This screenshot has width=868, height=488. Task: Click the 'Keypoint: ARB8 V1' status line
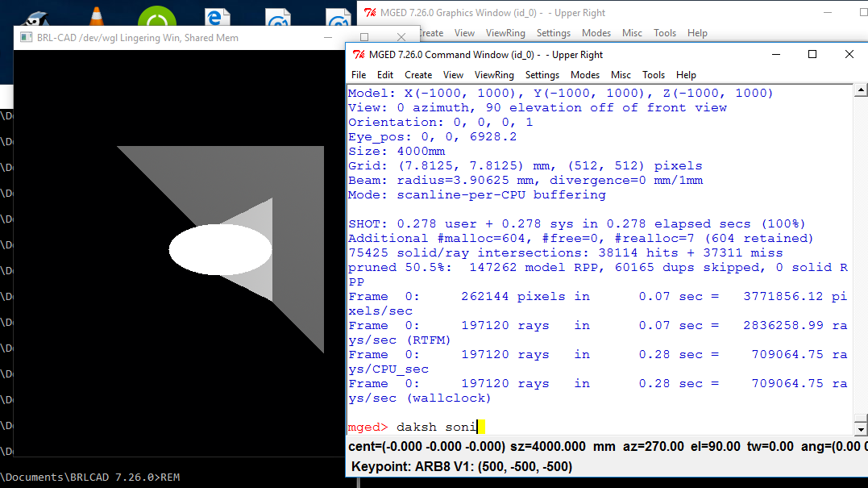462,466
